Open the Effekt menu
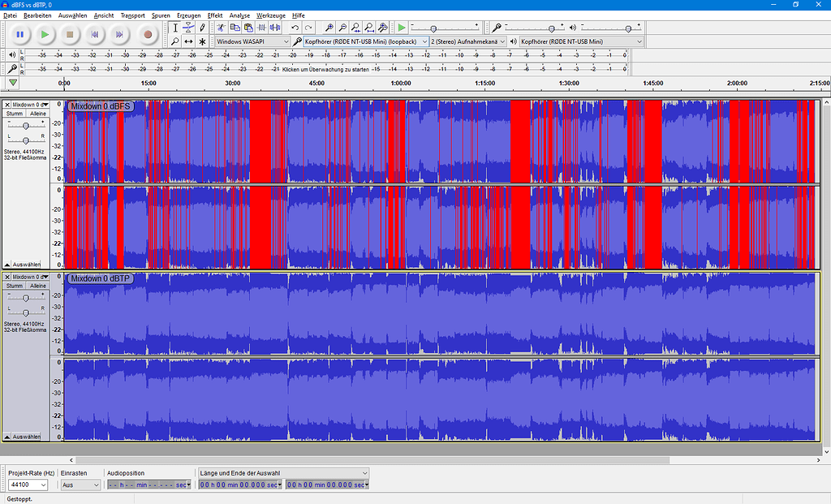Viewport: 831px width, 504px height. point(215,15)
